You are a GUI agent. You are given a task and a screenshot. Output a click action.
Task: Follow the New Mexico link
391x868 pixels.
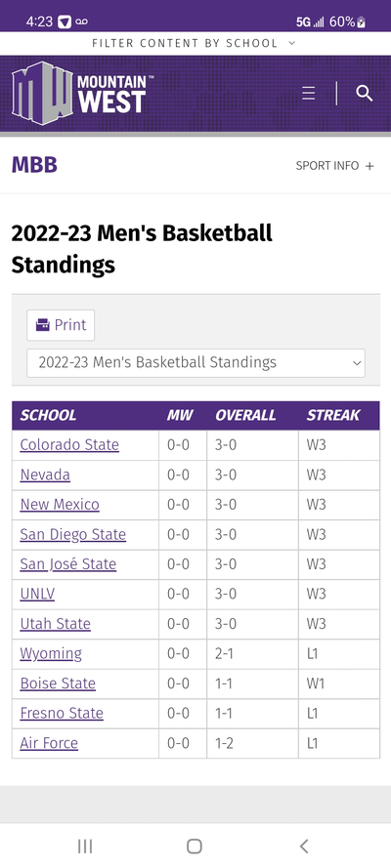(x=60, y=505)
